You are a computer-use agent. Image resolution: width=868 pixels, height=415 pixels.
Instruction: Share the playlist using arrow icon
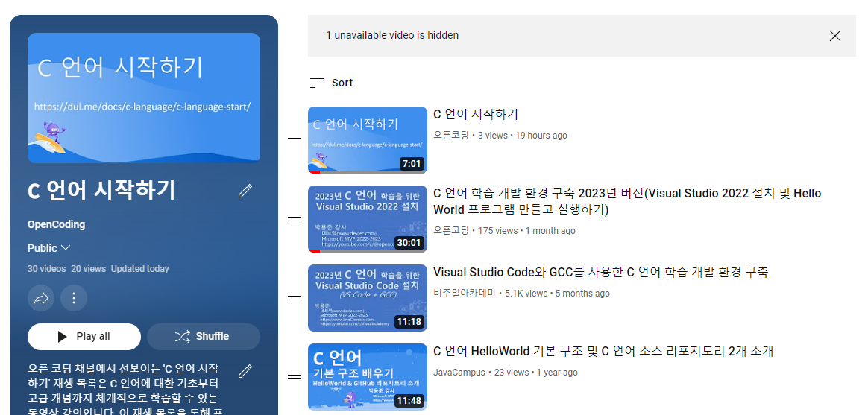[x=41, y=299]
